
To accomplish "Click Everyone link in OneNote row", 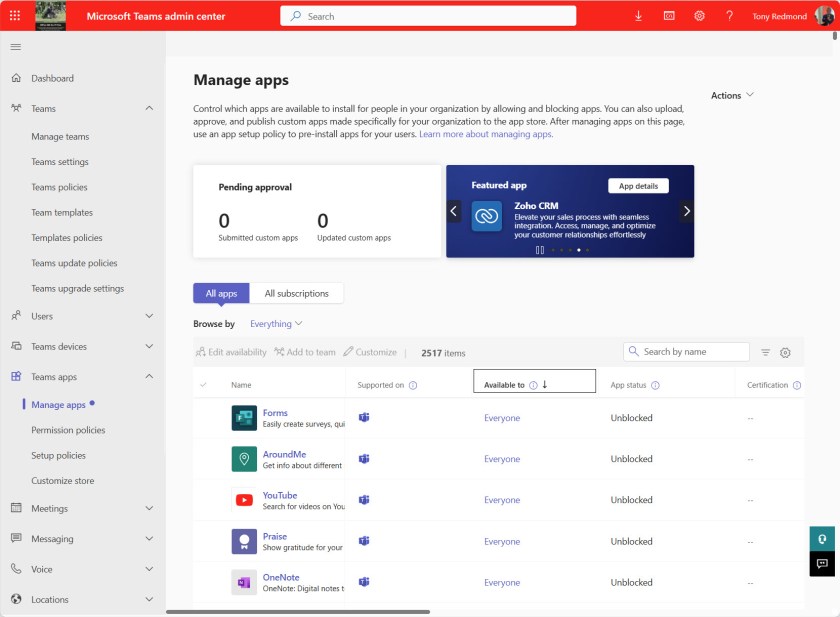I will tap(502, 582).
